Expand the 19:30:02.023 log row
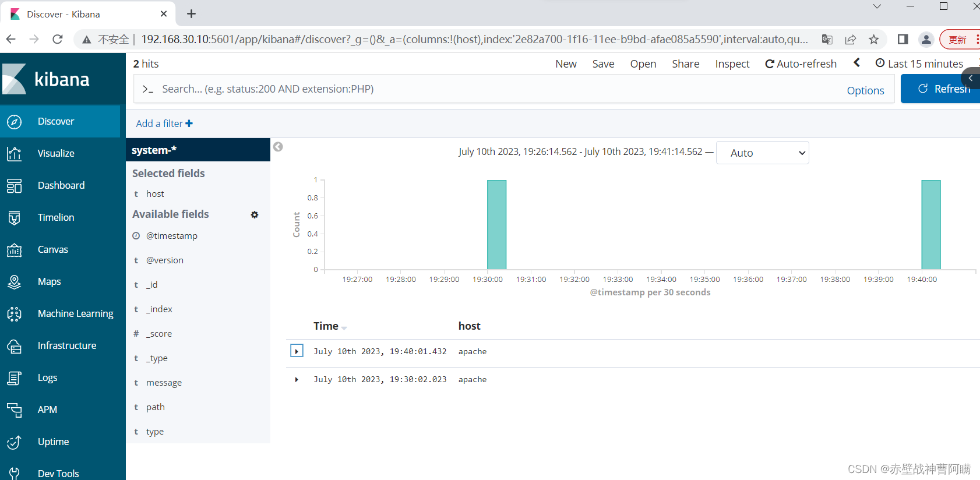The image size is (980, 480). click(297, 379)
